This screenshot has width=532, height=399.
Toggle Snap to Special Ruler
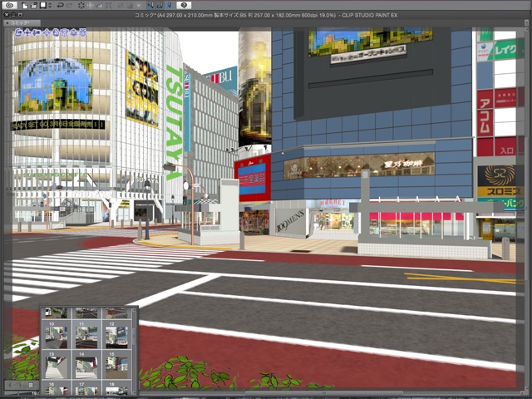[160, 6]
